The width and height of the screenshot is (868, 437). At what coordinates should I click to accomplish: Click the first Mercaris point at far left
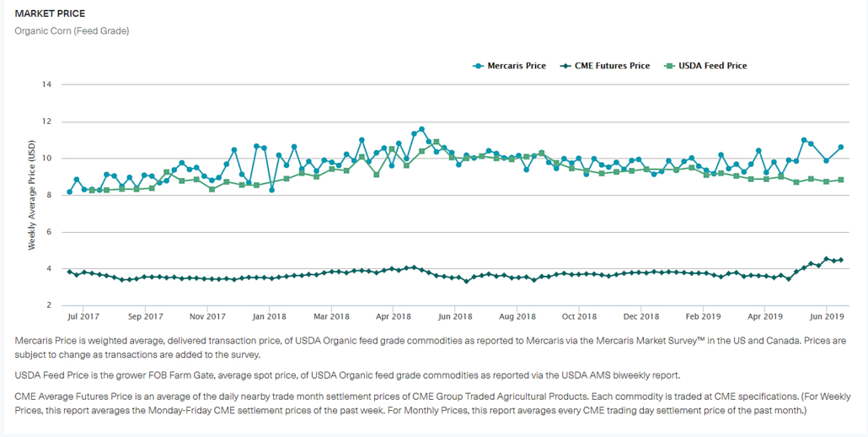(x=69, y=192)
